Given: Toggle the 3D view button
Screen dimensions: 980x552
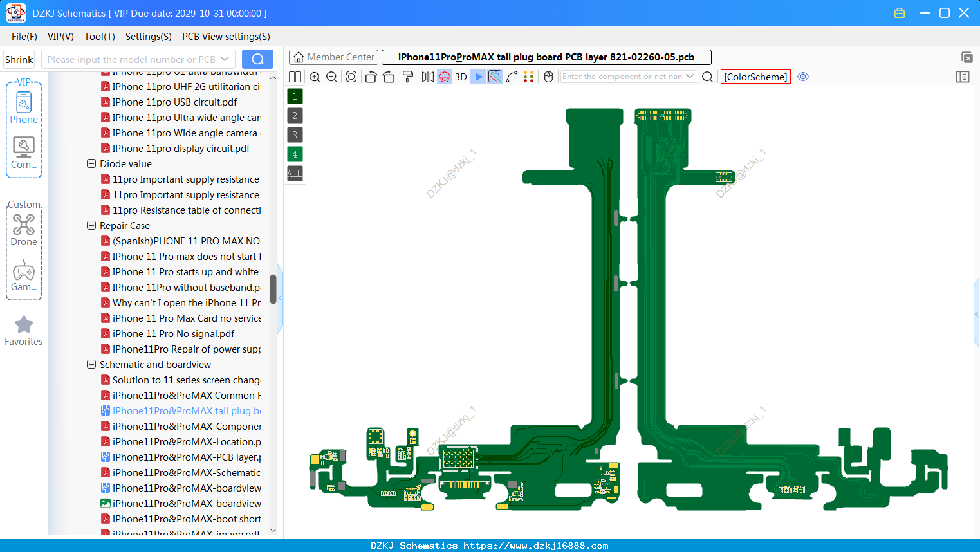Looking at the screenshot, I should click(x=461, y=77).
